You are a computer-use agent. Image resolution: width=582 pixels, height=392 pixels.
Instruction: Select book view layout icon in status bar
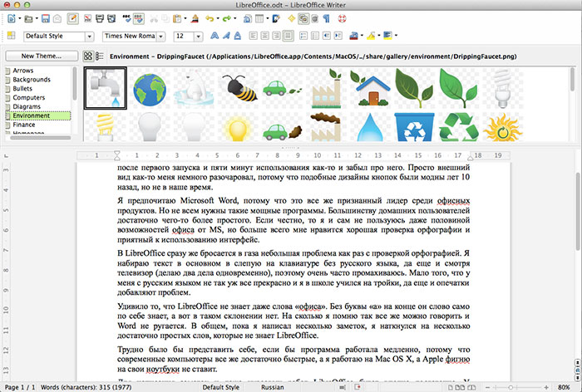coord(471,387)
